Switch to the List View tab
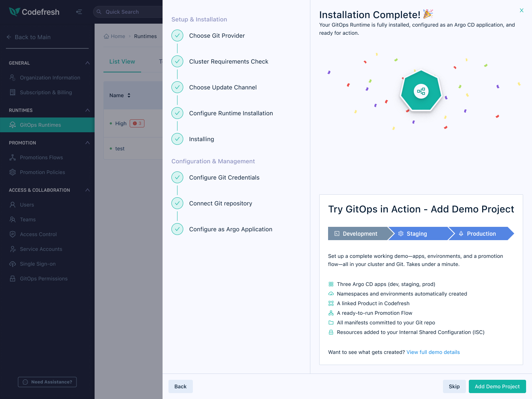The width and height of the screenshot is (532, 399). 122,62
